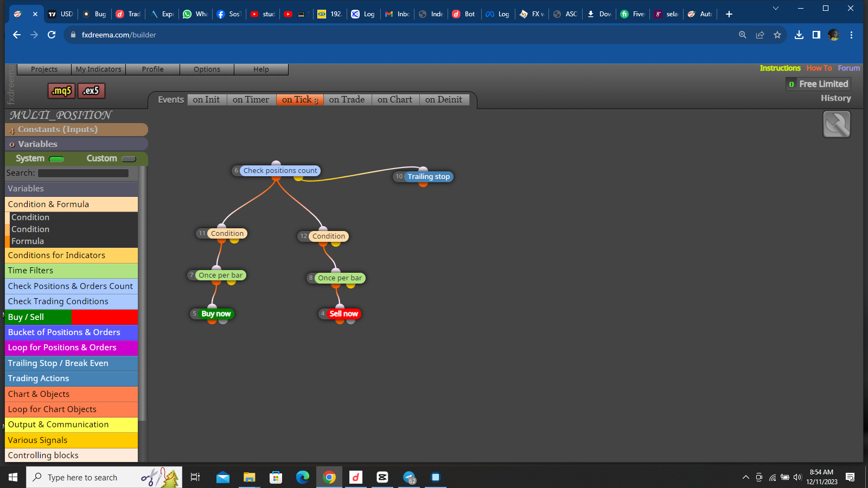The width and height of the screenshot is (868, 488).
Task: Select the Sell now block
Action: (343, 314)
